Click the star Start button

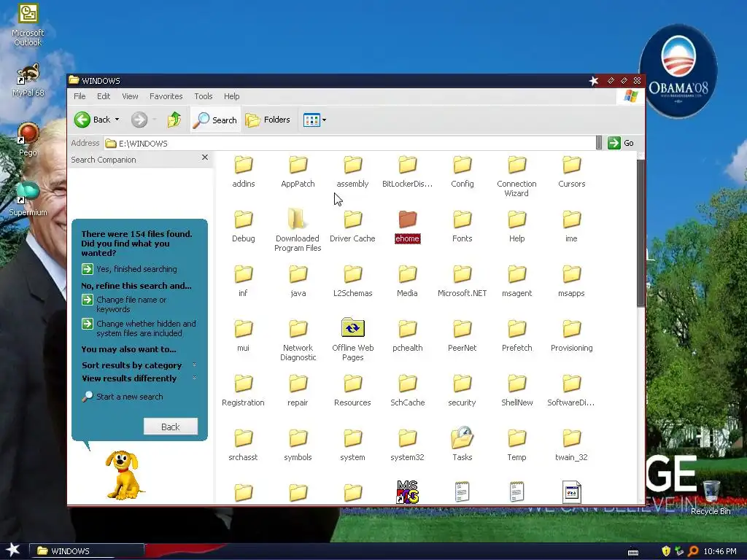coord(13,550)
